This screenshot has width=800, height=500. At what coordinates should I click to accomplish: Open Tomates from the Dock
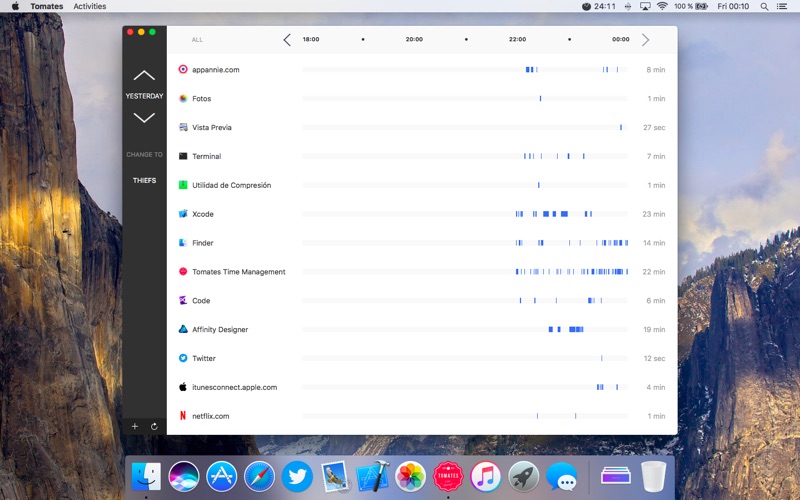pos(448,475)
